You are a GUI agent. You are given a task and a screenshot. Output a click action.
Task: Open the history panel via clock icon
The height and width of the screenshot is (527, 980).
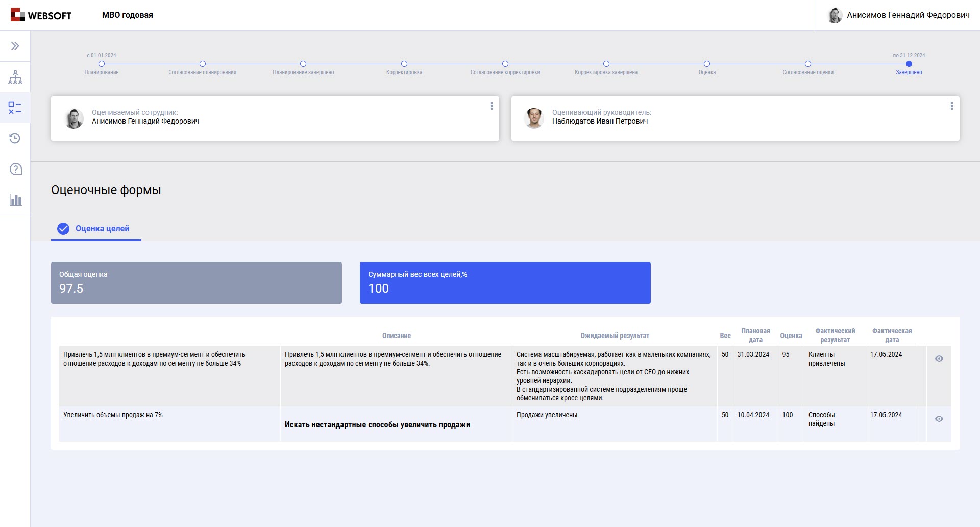(x=15, y=138)
